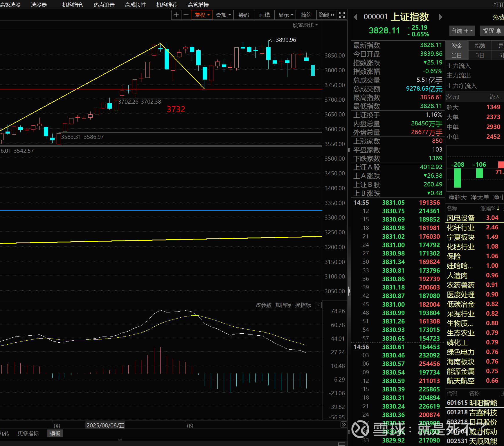504x446 pixels.
Task: Toggle the 画线 drawing tools
Action: [x=264, y=15]
